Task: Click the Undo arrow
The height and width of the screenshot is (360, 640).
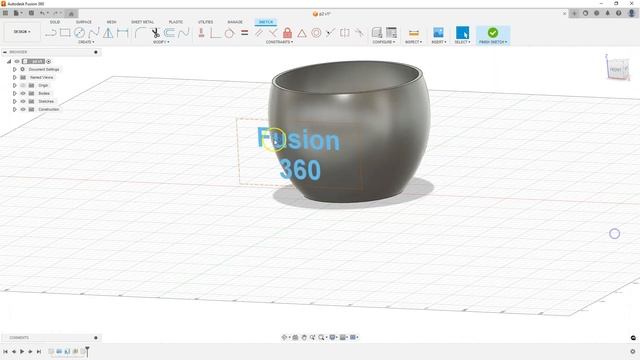Action: (42, 13)
